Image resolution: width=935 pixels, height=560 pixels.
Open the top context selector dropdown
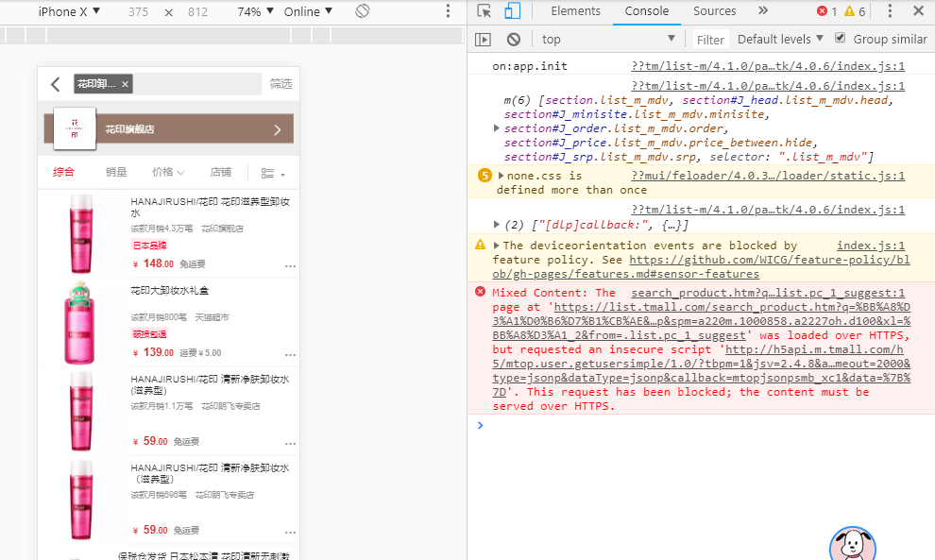[x=608, y=40]
